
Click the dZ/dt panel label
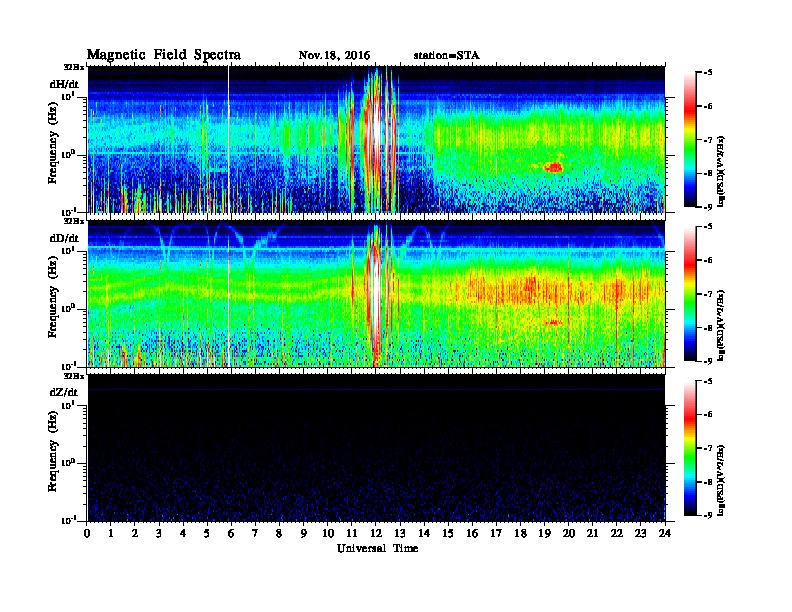pos(64,392)
